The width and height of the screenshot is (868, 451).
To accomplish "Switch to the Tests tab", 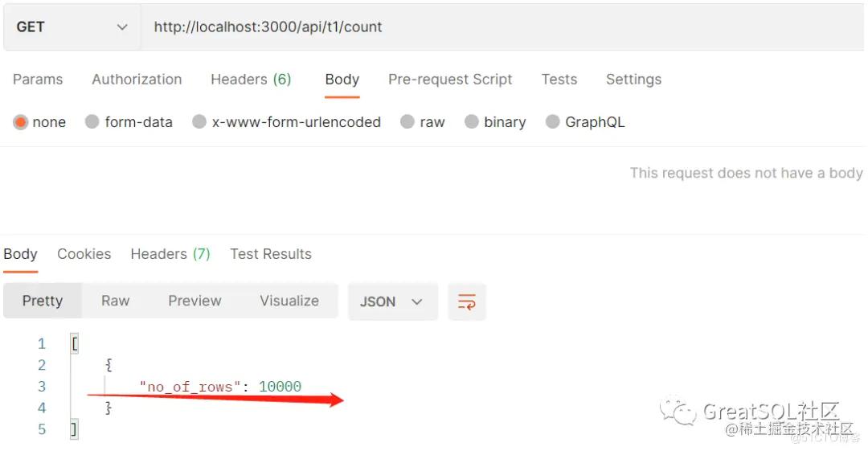I will click(x=559, y=80).
